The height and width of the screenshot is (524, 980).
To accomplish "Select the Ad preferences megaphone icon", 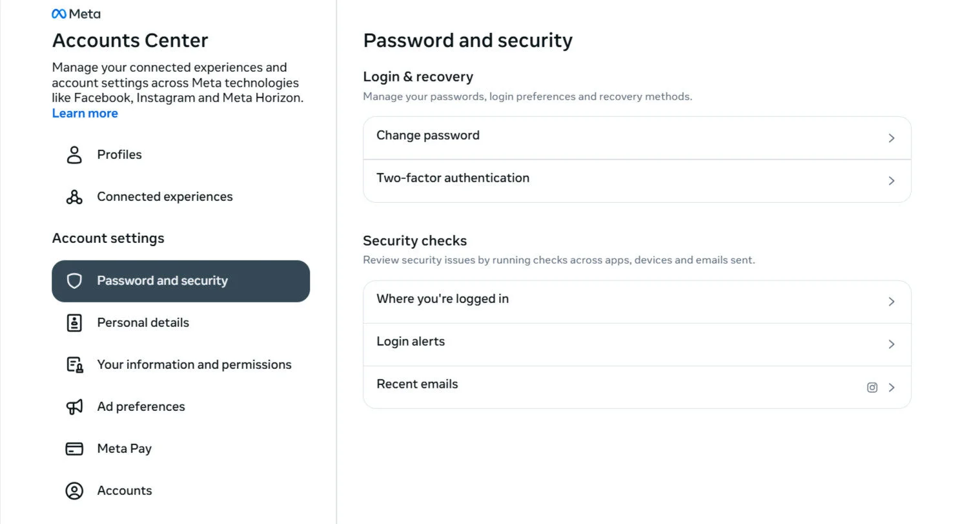I will pyautogui.click(x=74, y=406).
